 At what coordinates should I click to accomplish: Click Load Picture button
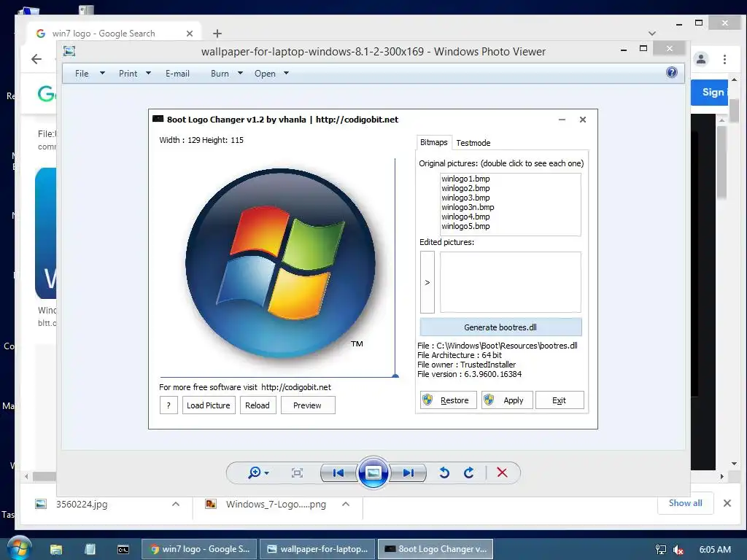tap(209, 405)
